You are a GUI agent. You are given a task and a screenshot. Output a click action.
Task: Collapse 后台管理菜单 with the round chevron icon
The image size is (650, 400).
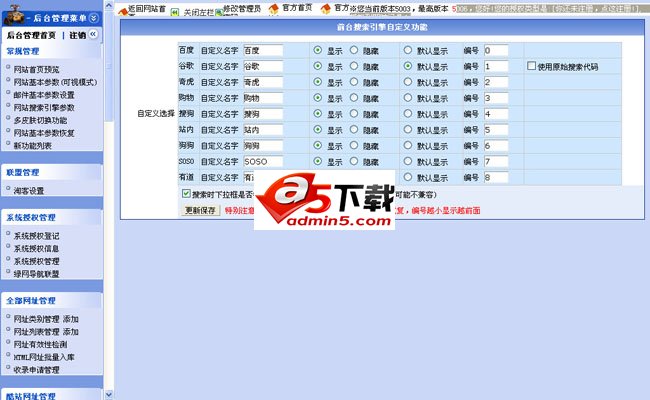click(94, 18)
